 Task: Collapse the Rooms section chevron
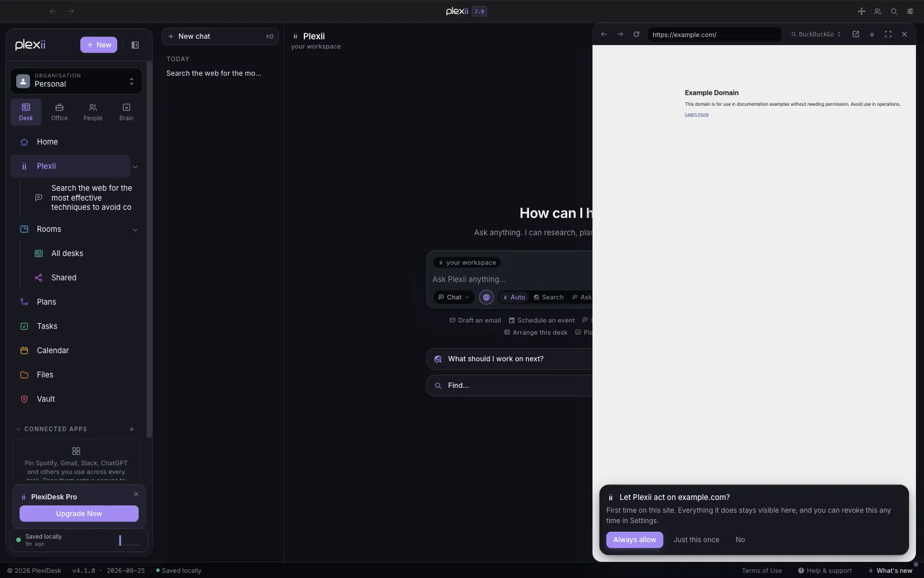click(135, 230)
